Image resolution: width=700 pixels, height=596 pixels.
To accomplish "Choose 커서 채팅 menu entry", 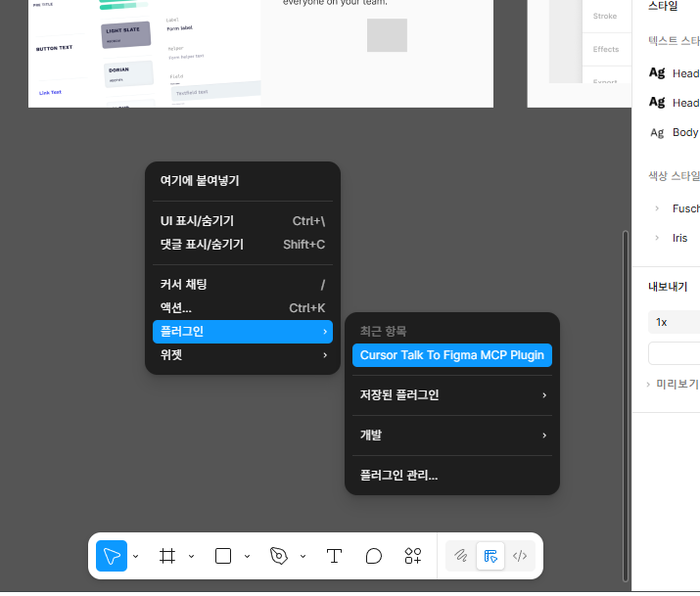I will click(243, 285).
